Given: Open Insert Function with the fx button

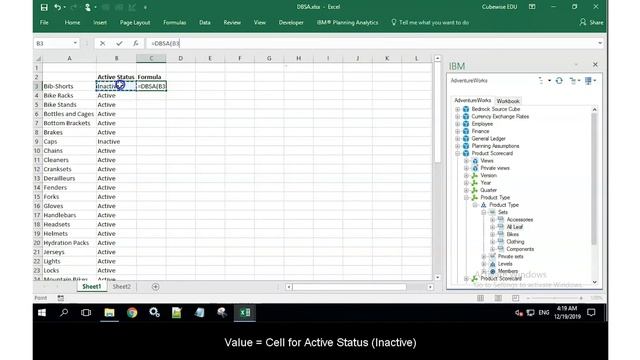Looking at the screenshot, I should (x=136, y=43).
